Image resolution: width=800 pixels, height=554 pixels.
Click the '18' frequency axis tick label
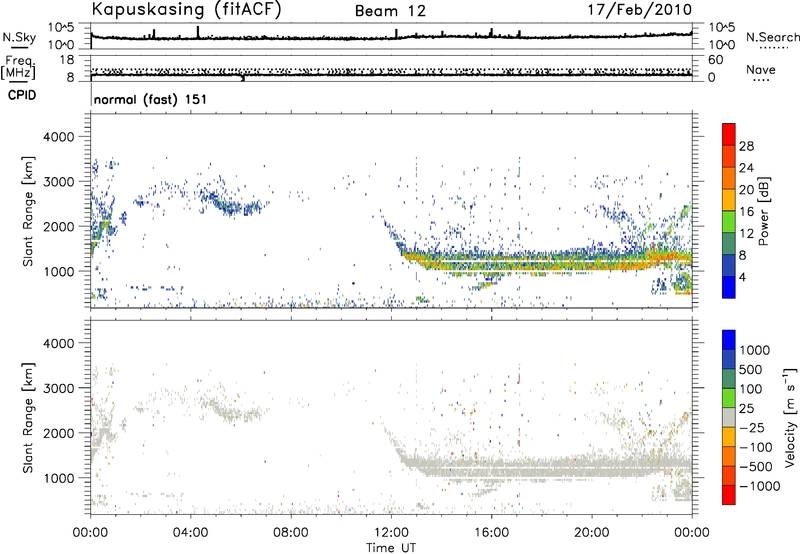(67, 60)
